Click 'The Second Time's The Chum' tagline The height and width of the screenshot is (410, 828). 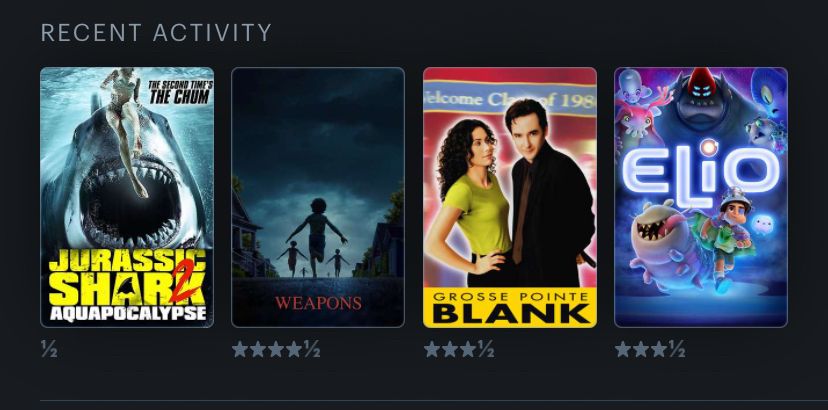[x=180, y=92]
